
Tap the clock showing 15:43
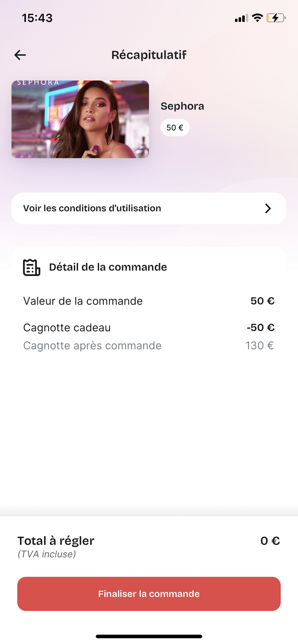(37, 18)
